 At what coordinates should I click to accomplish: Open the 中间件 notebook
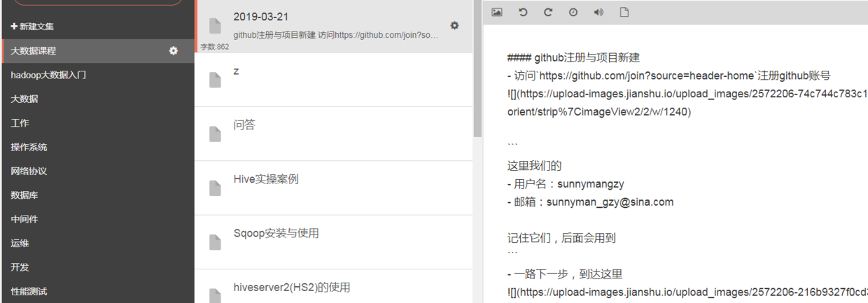[x=97, y=219]
